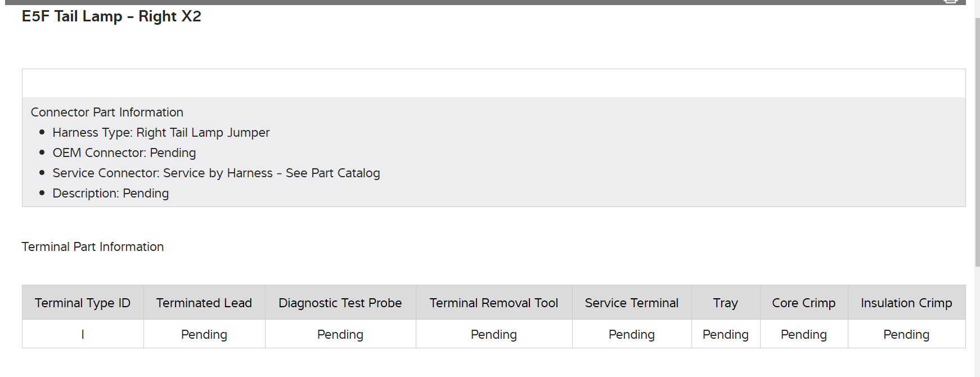The height and width of the screenshot is (377, 980).
Task: Click the Terminal Removal Tool header
Action: click(x=494, y=303)
